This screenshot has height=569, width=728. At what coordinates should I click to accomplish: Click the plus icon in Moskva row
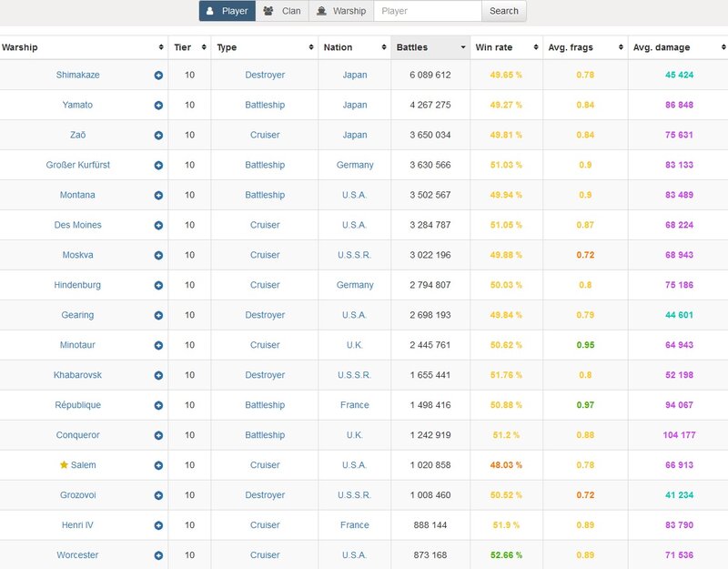click(158, 256)
